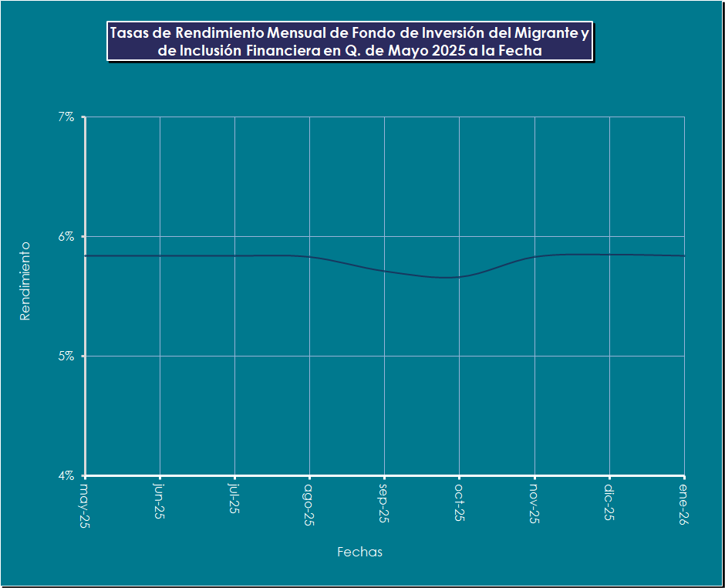Pick the jul-25 date label
The image size is (725, 588).
click(234, 499)
